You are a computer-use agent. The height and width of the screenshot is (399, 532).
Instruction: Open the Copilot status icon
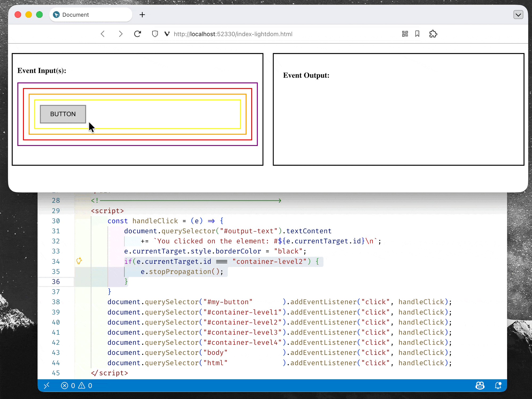(x=480, y=385)
